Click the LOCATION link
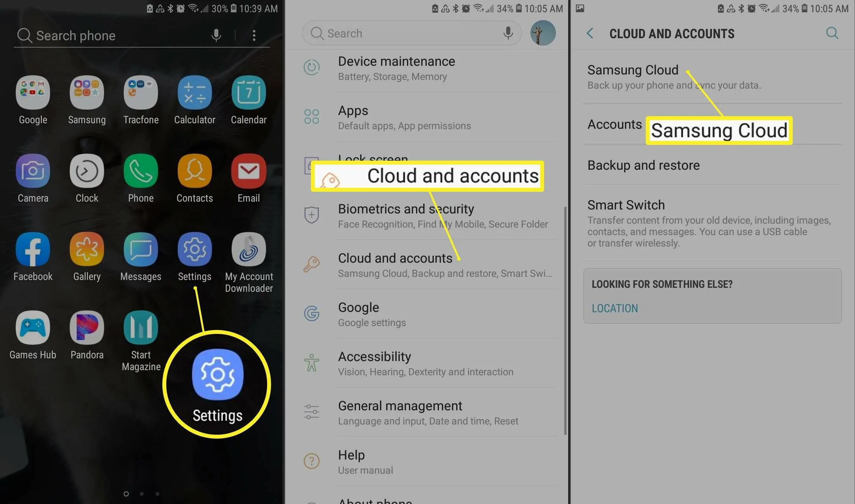The image size is (855, 504). [x=613, y=309]
